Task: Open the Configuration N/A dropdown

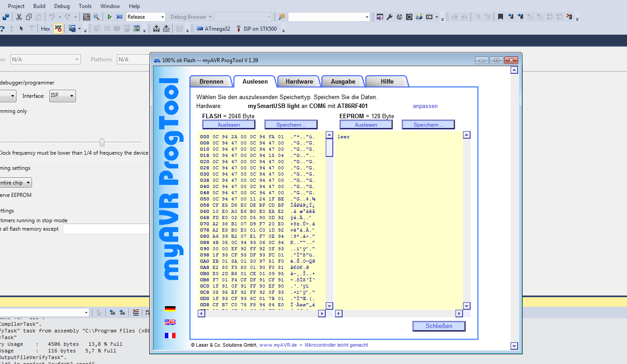Action: [45, 59]
